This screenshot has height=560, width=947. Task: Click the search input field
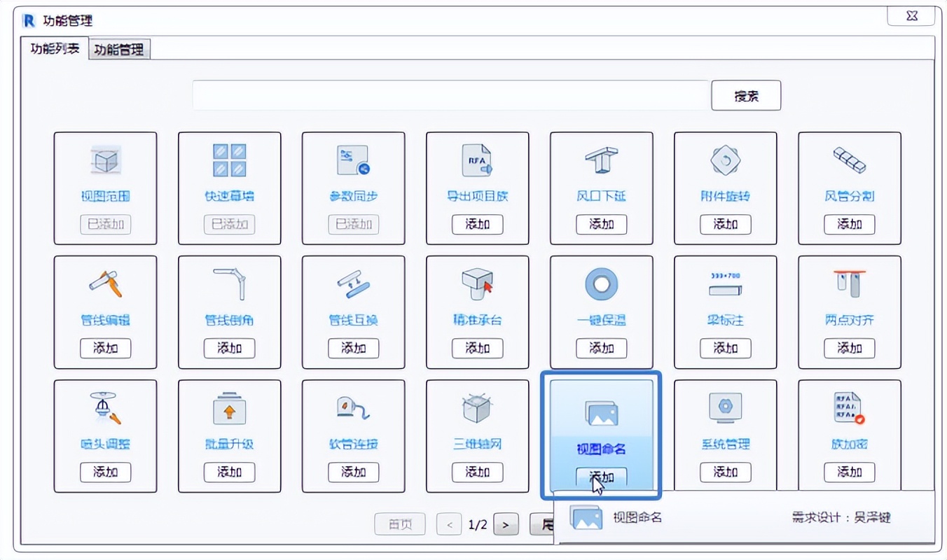(x=451, y=95)
